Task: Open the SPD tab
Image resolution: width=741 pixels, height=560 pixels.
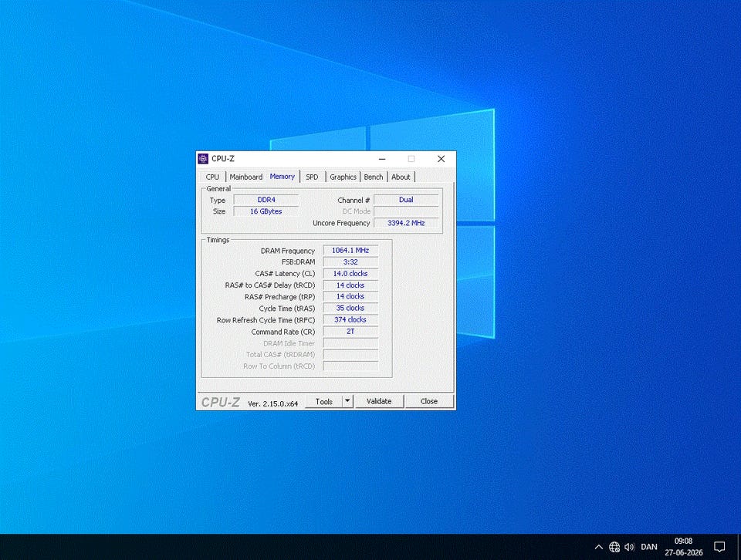Action: tap(312, 177)
